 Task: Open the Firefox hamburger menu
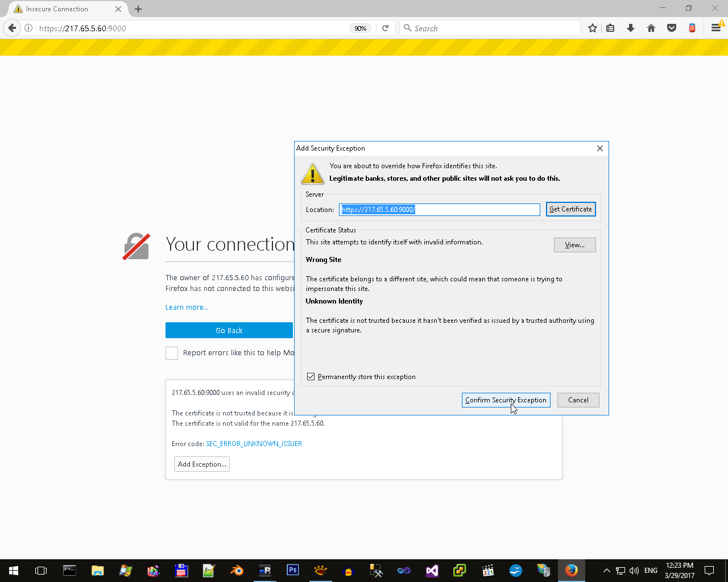tap(716, 28)
